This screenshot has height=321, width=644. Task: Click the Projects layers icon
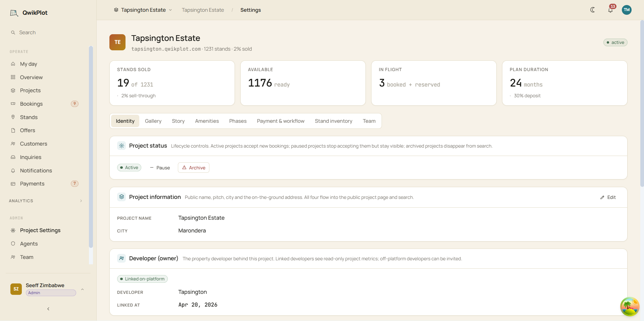[13, 91]
